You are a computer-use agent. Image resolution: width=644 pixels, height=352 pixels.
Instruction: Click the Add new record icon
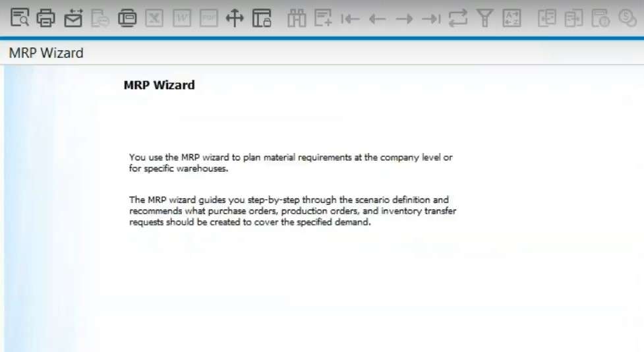point(323,18)
